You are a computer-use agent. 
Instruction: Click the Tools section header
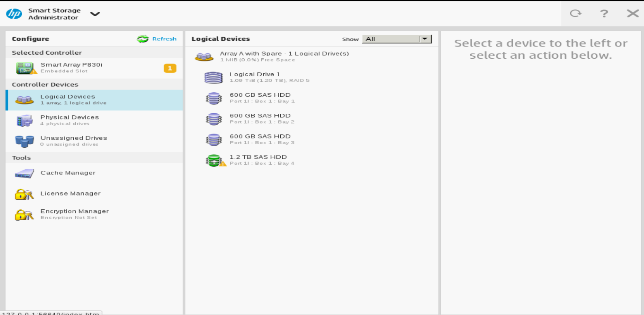tap(21, 158)
